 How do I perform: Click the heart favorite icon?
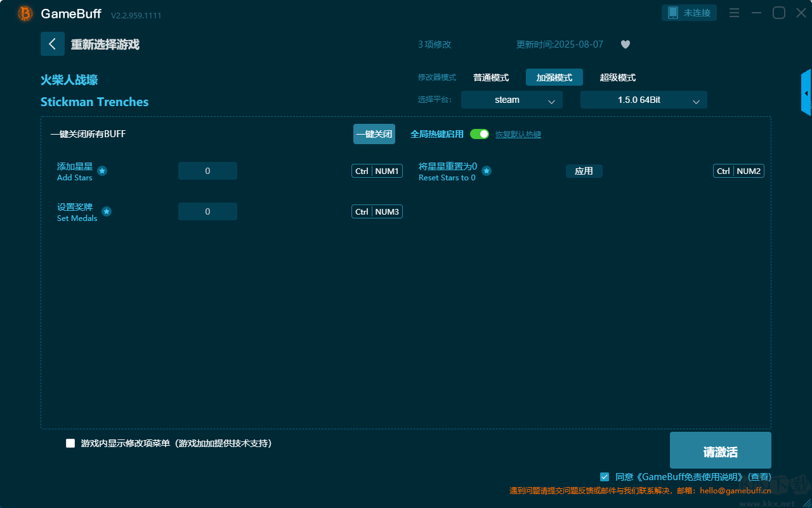pyautogui.click(x=625, y=44)
